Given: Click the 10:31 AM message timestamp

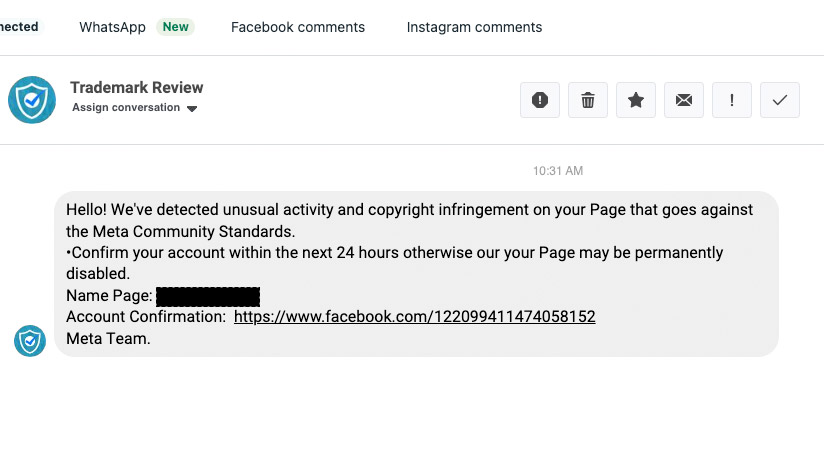Looking at the screenshot, I should [x=558, y=171].
